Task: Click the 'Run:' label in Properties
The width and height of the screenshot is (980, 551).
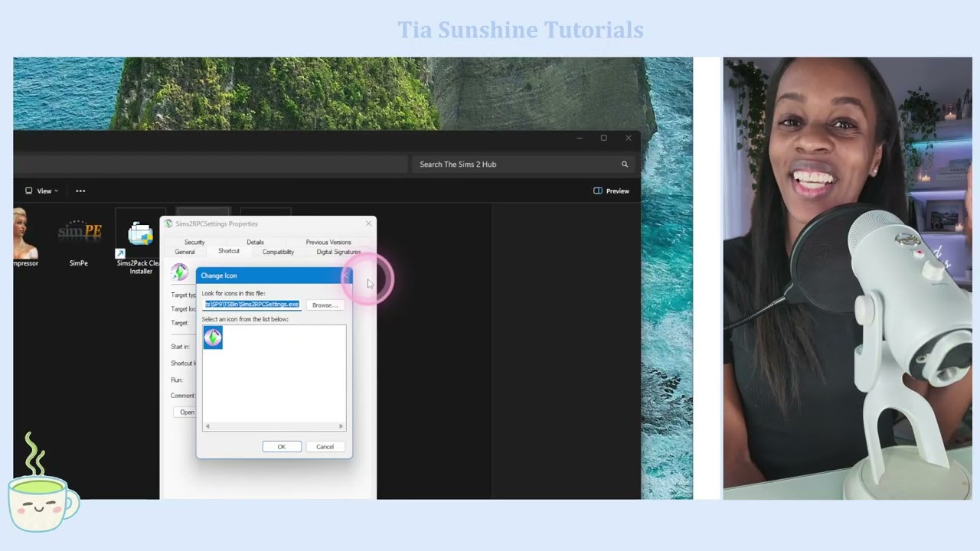Action: click(x=176, y=380)
